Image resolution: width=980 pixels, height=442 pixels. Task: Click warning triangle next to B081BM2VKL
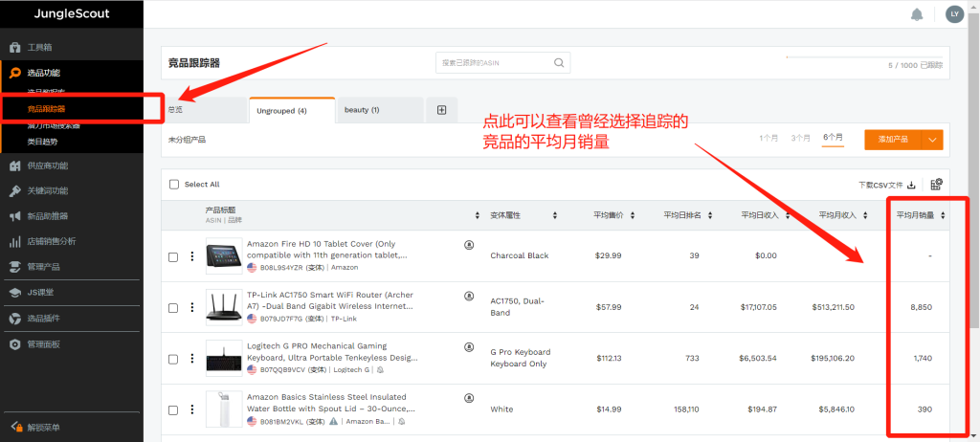coord(333,421)
